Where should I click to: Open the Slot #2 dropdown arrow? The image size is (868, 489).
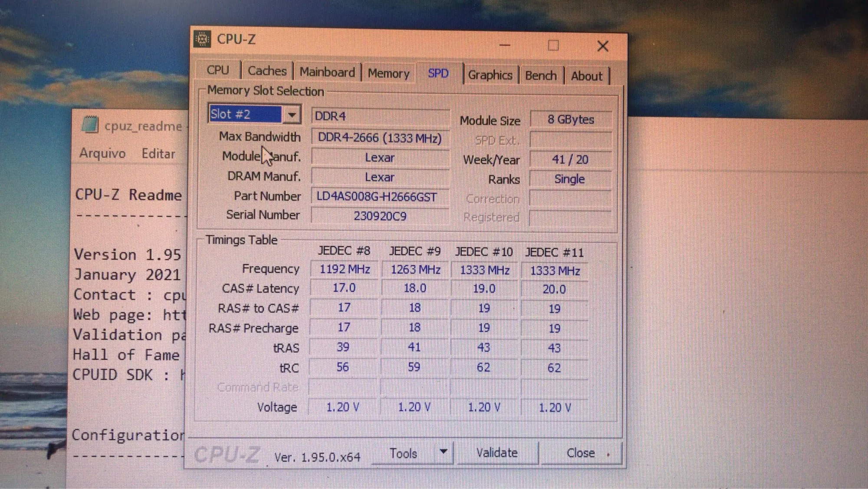292,115
